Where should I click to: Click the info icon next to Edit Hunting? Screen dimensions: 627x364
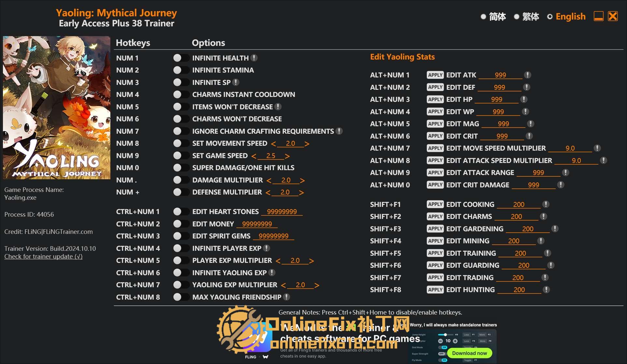546,290
